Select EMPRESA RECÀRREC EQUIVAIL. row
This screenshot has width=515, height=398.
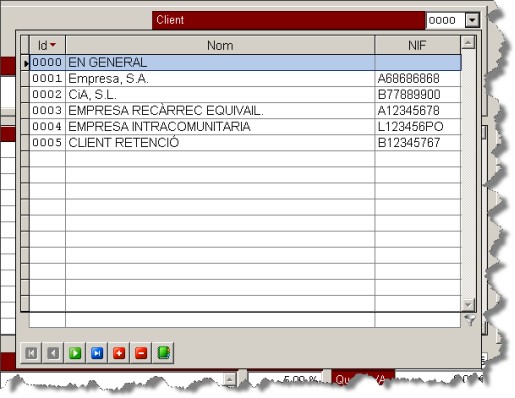pyautogui.click(x=245, y=111)
